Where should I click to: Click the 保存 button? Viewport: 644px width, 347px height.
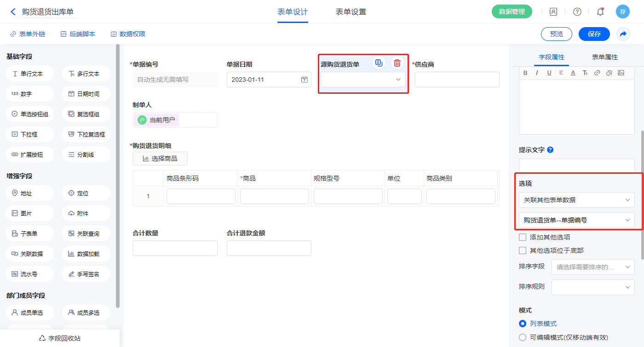(x=594, y=34)
